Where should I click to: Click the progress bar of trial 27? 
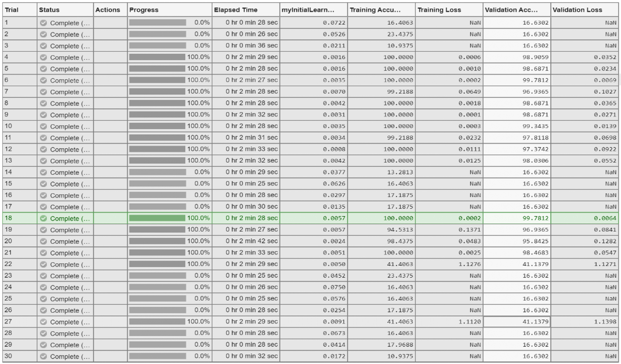pyautogui.click(x=157, y=321)
